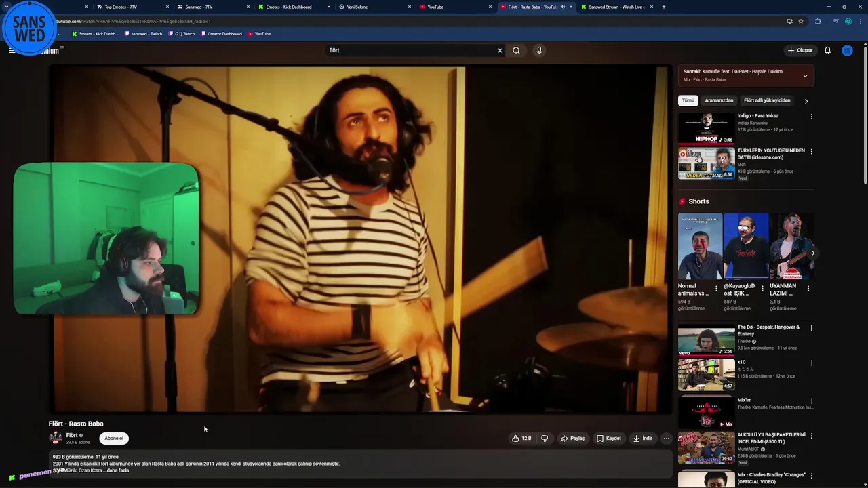This screenshot has height=488, width=868.
Task: Select the Tümü filter chip
Action: [688, 100]
